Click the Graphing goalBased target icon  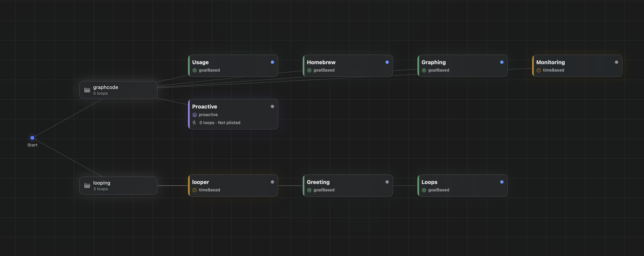coord(424,70)
